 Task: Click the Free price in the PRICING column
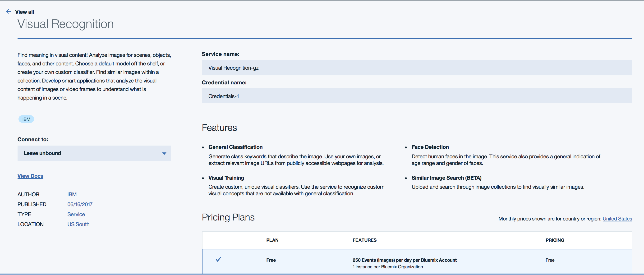click(550, 260)
